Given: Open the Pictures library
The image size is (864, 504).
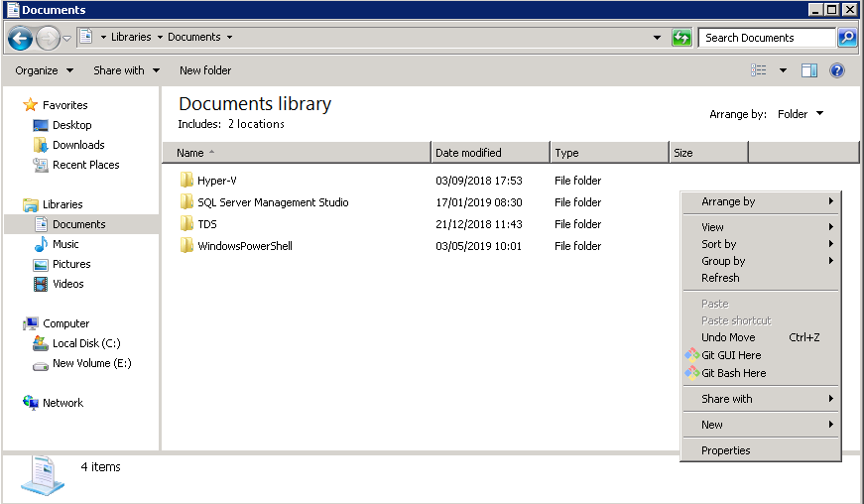Looking at the screenshot, I should (x=71, y=264).
